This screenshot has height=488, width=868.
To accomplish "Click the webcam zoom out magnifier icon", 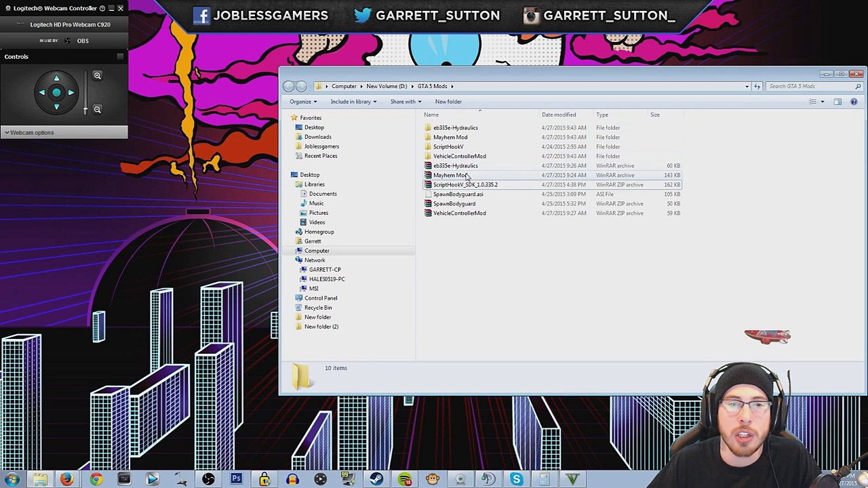I will point(97,109).
